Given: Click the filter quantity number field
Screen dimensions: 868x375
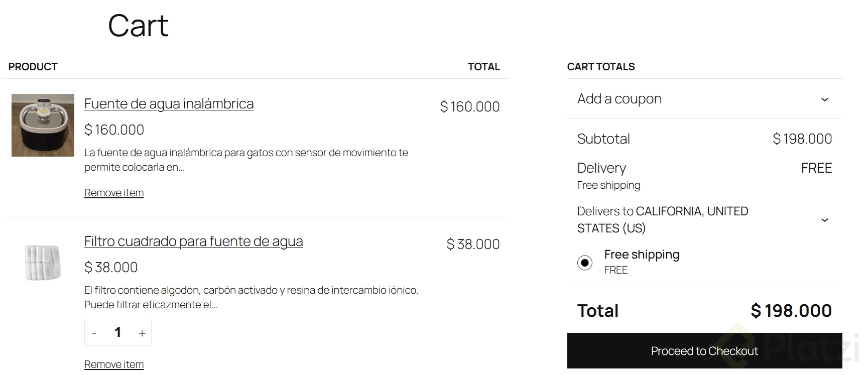Looking at the screenshot, I should pyautogui.click(x=118, y=332).
